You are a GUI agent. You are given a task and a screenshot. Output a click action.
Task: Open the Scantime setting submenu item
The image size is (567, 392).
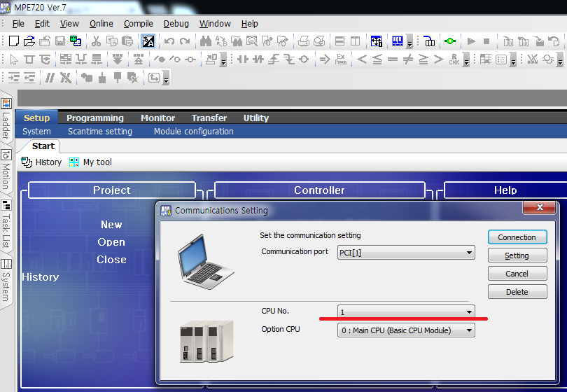click(x=100, y=132)
